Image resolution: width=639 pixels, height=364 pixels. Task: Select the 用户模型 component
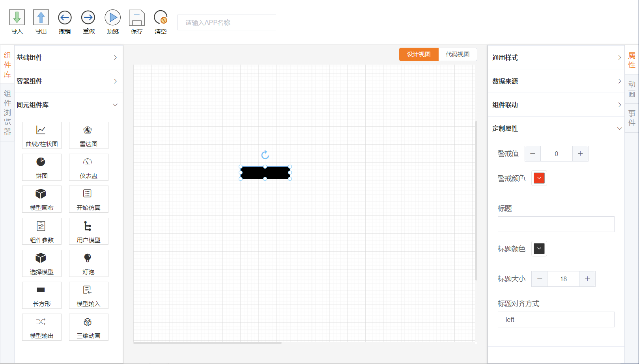coord(89,231)
